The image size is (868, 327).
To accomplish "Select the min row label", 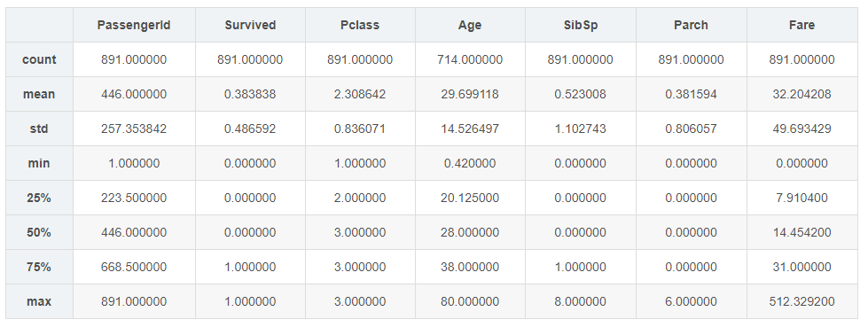I will click(39, 163).
